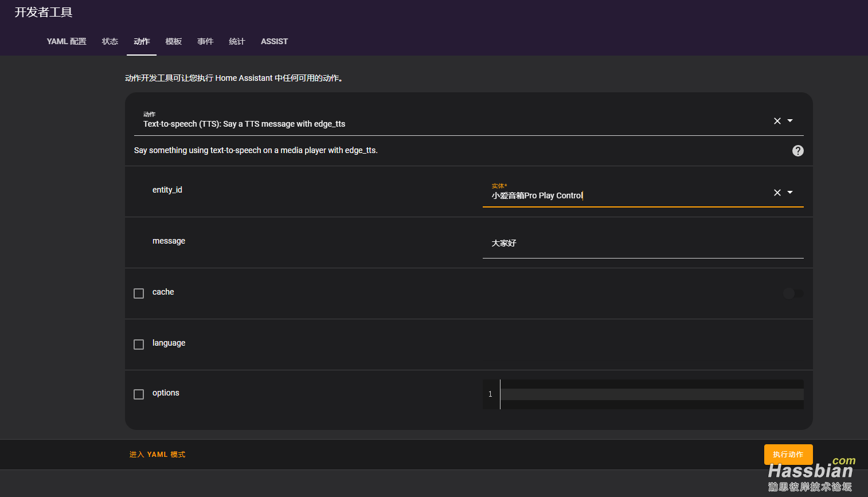The width and height of the screenshot is (868, 497).
Task: Click 进入 YAML 模式 link
Action: [x=158, y=455]
